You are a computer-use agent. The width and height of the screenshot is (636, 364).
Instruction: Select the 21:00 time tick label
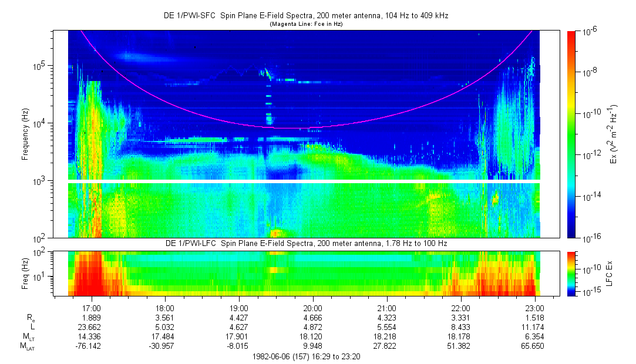[386, 308]
